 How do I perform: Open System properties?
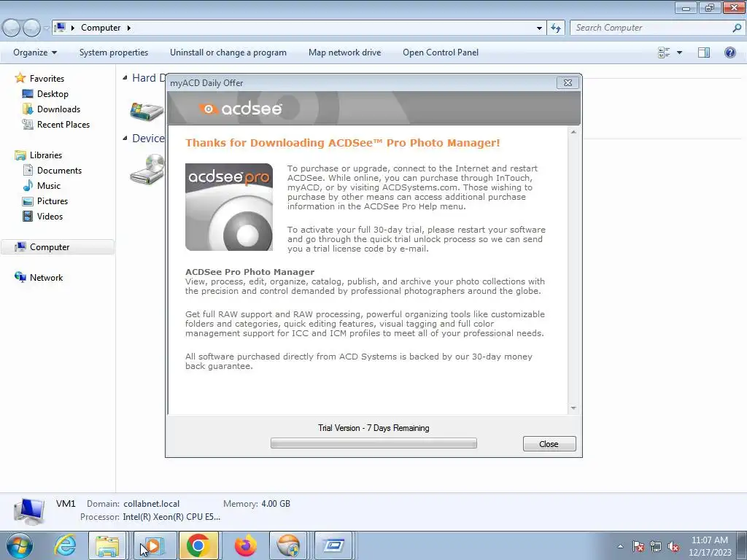point(113,52)
